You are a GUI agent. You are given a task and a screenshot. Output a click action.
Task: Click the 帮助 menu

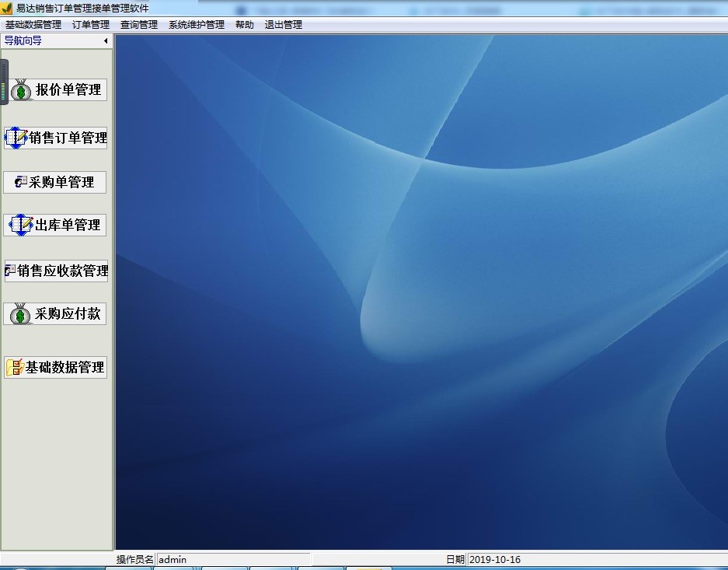(245, 25)
